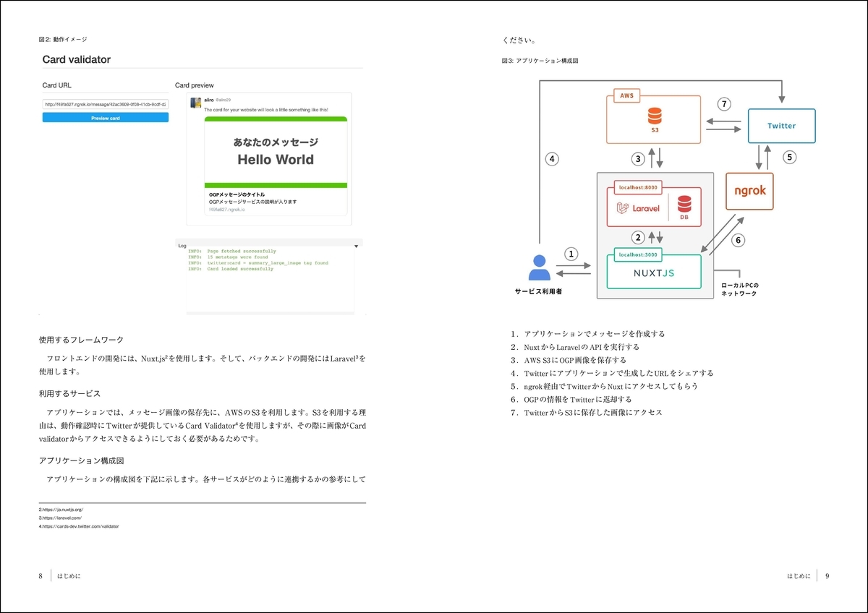Select the circled number 1 beside the service user
Screen dimensions: 868x613
click(x=571, y=254)
